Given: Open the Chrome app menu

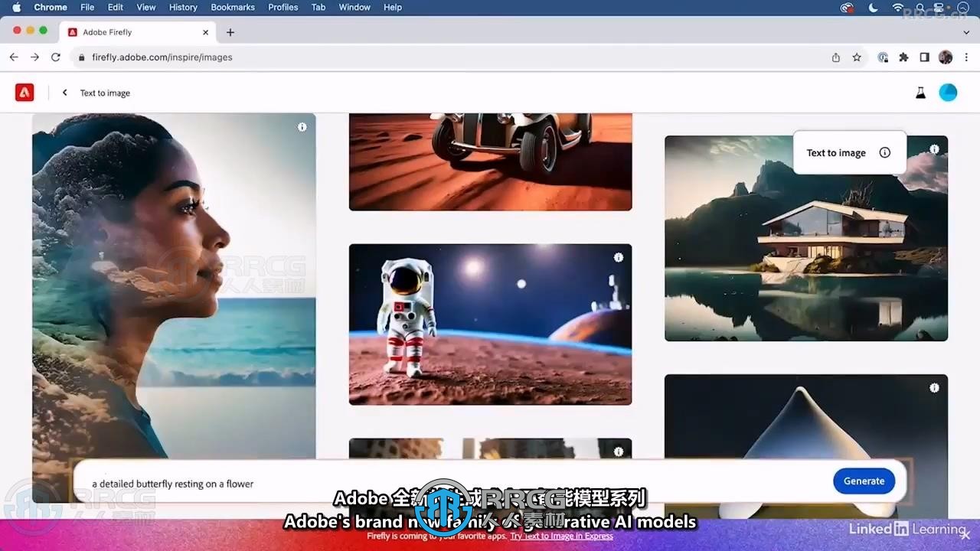Looking at the screenshot, I should point(51,7).
